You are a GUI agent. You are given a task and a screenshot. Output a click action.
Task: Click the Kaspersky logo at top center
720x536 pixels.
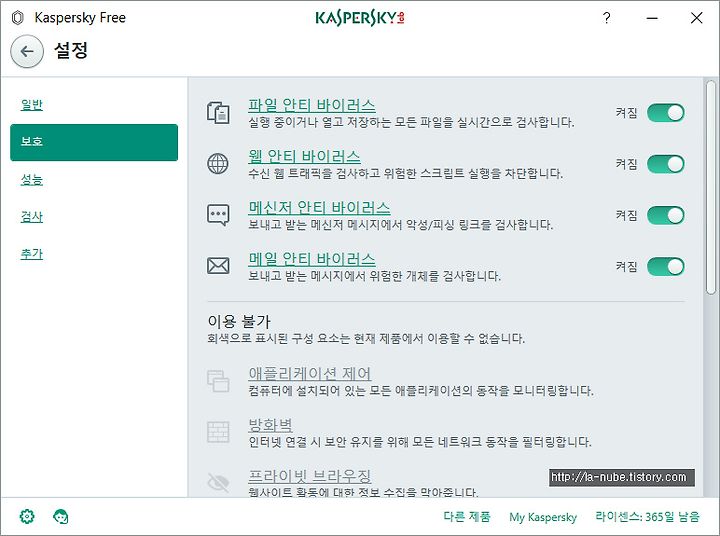coord(360,18)
